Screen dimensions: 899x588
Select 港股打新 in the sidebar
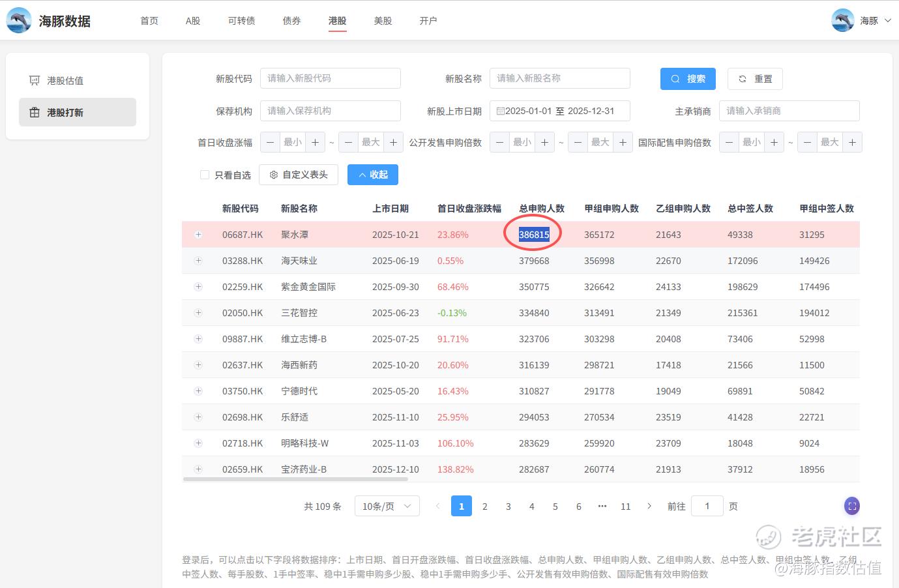(78, 112)
